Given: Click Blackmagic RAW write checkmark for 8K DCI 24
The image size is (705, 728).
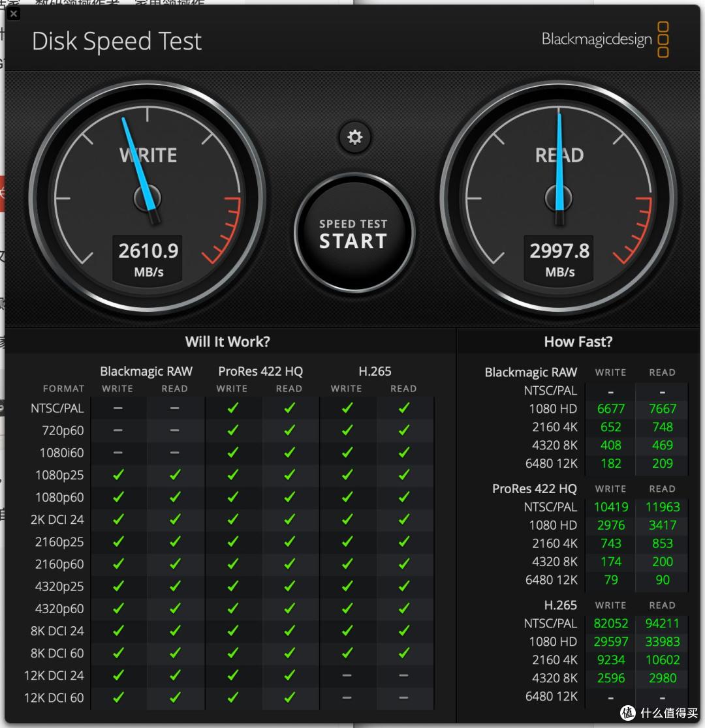Looking at the screenshot, I should point(118,631).
